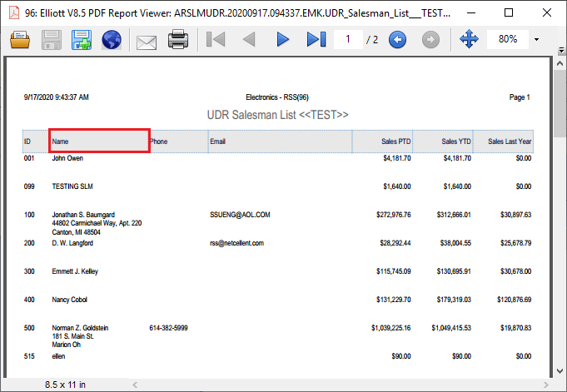Click the Name column header

[99, 141]
